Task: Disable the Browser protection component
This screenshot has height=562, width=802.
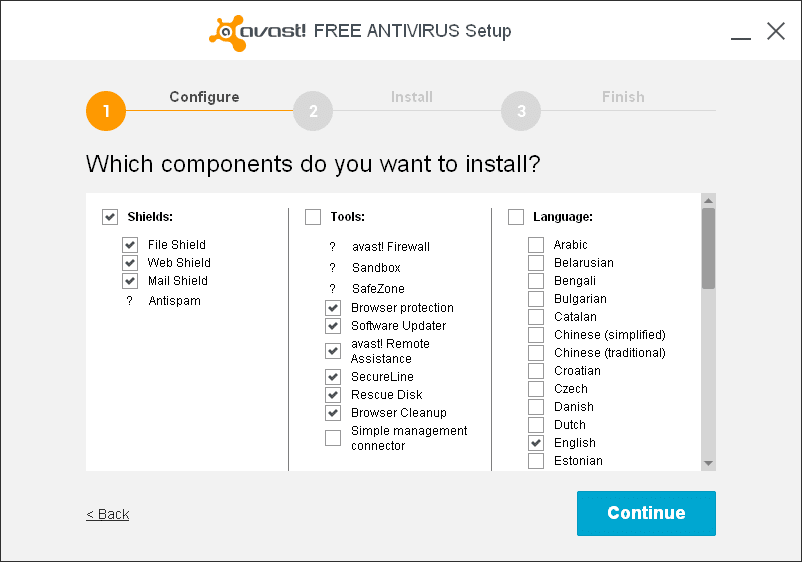Action: click(333, 308)
